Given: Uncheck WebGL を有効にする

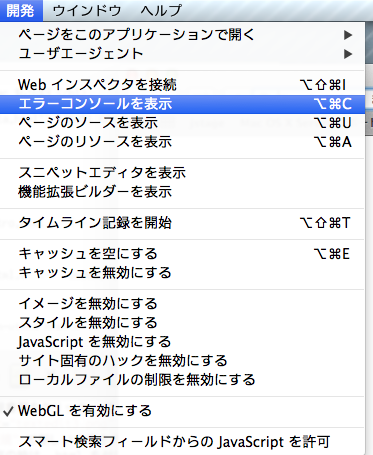Looking at the screenshot, I should (182, 411).
